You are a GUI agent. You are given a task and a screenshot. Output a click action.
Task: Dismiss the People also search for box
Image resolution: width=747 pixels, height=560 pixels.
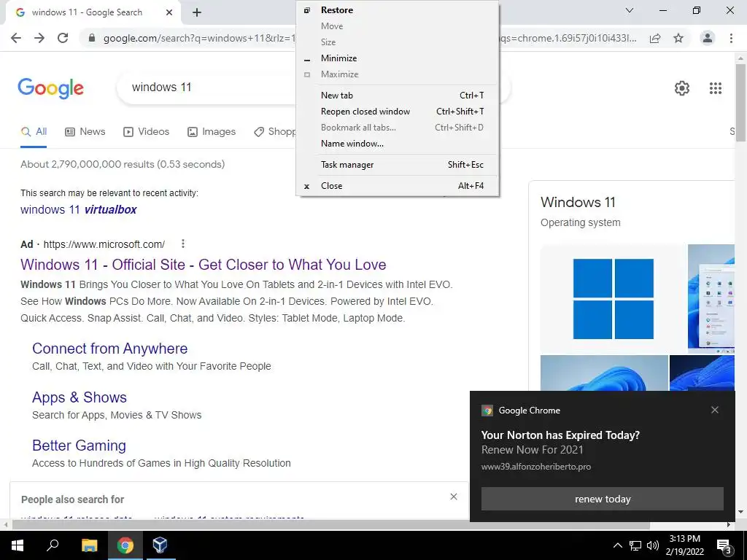454,497
